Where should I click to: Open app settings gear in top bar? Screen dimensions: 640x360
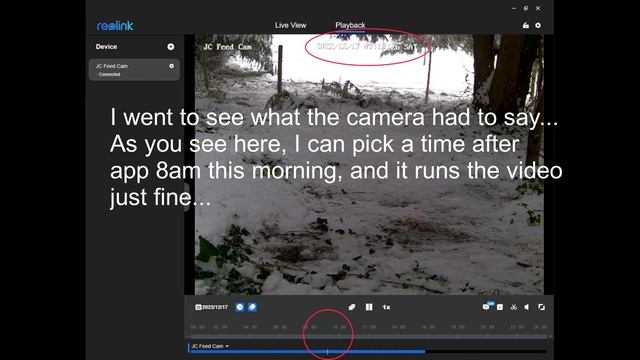(x=538, y=25)
